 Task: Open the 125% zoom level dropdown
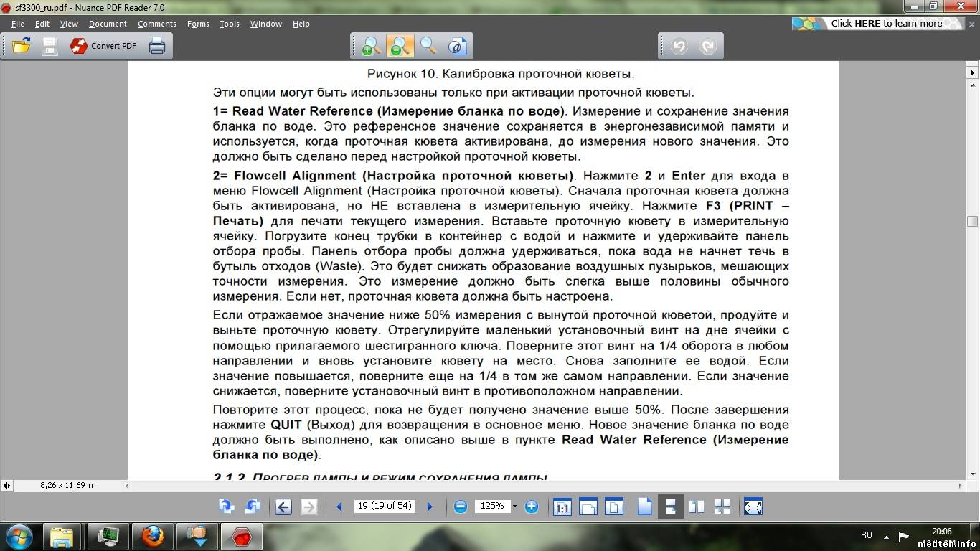point(514,507)
